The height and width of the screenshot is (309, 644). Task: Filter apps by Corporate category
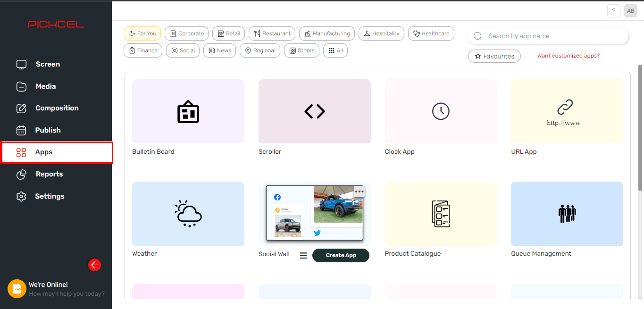coord(186,33)
